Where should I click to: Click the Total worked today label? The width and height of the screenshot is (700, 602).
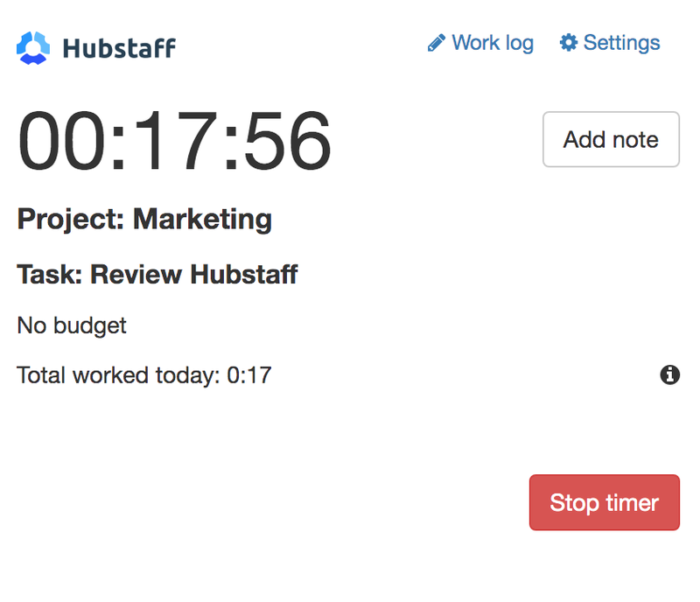tap(118, 375)
